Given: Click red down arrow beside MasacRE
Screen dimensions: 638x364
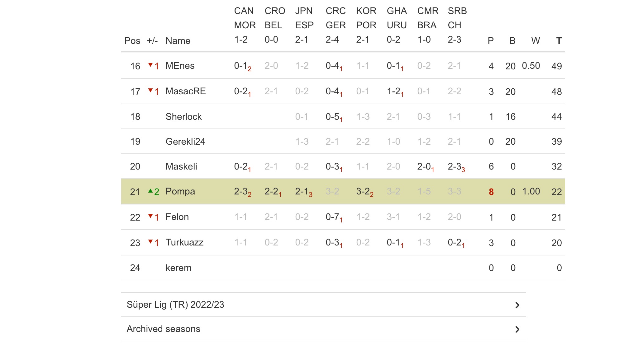Looking at the screenshot, I should pos(150,91).
